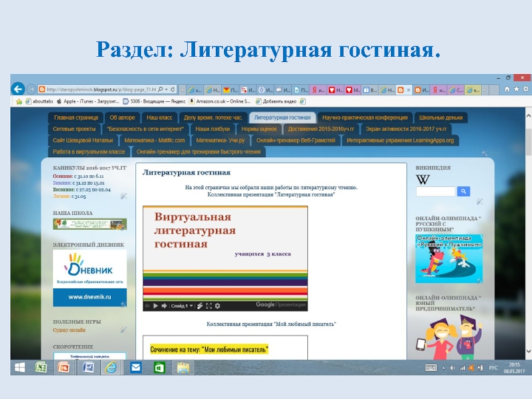Open the Нормы оценок tab
The height and width of the screenshot is (399, 532).
tap(259, 129)
